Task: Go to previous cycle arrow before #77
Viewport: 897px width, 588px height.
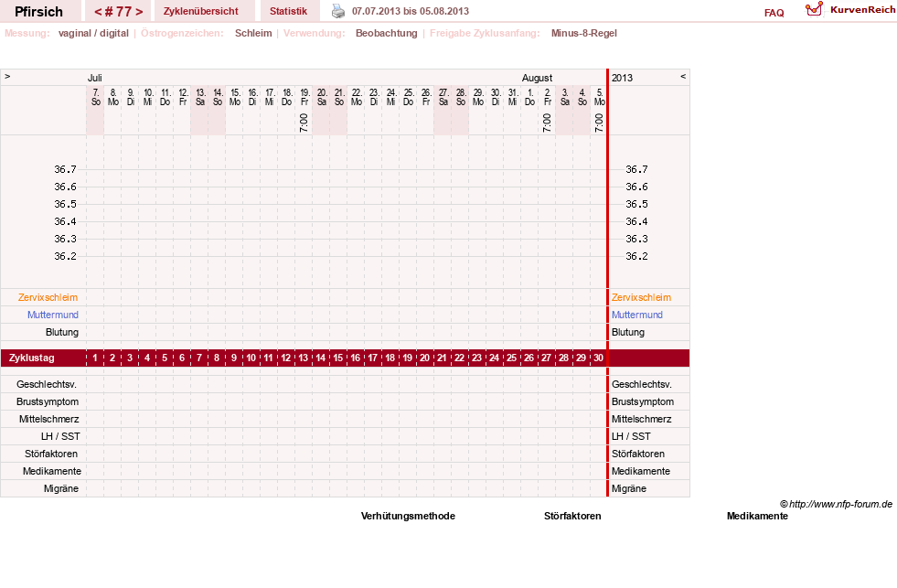Action: point(98,12)
